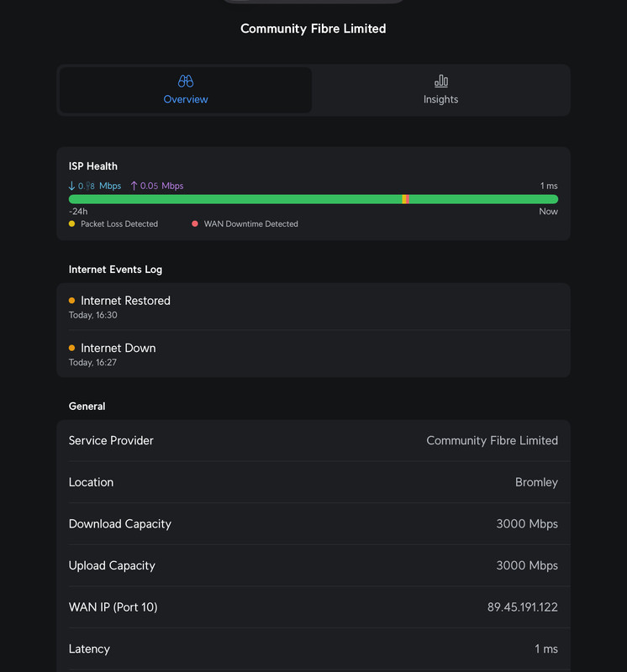The image size is (627, 672).
Task: Open the Internet Down event entry
Action: point(313,354)
